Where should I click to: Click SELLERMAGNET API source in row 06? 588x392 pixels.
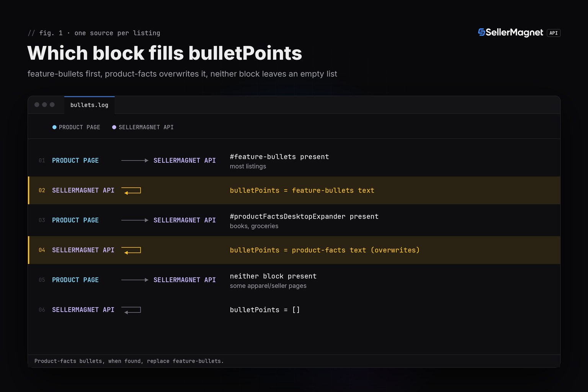click(83, 310)
